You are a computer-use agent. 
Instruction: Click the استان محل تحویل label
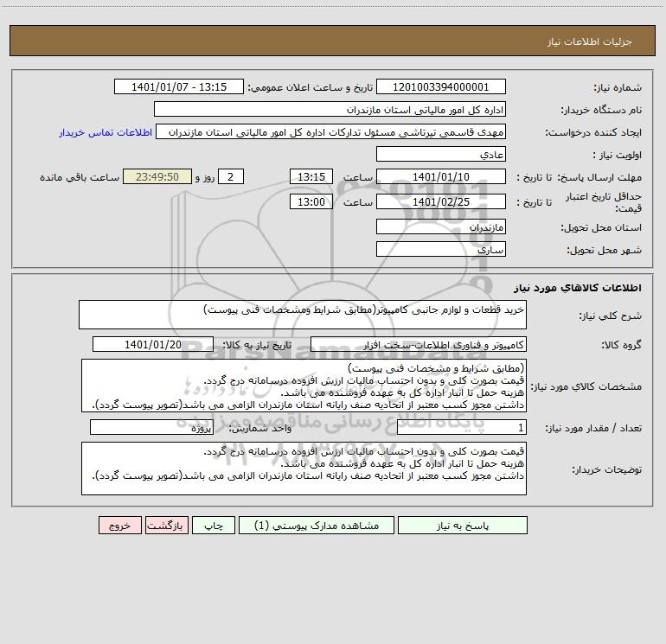601,227
